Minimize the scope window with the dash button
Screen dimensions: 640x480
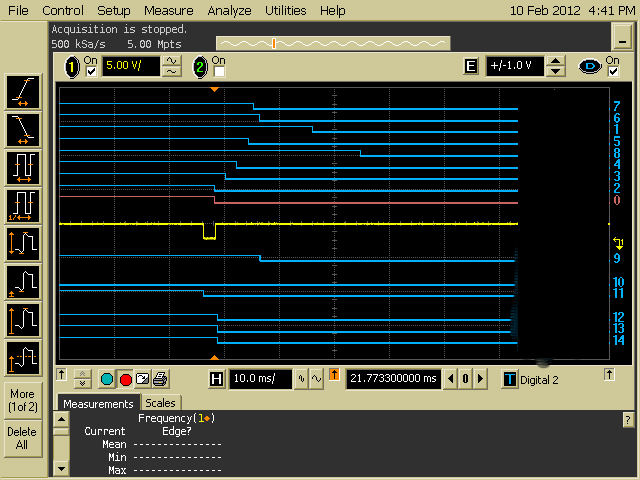click(622, 37)
